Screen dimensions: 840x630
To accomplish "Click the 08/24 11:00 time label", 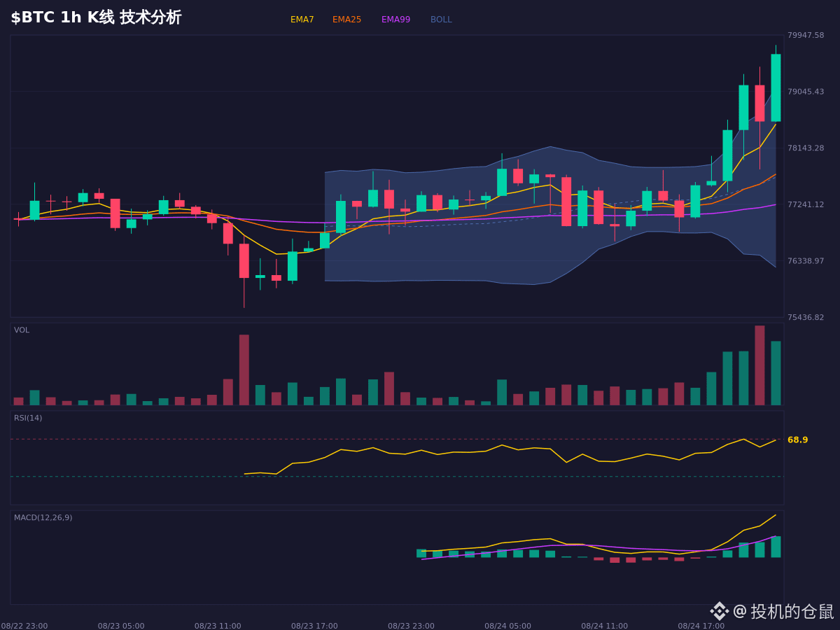I will pos(604,626).
